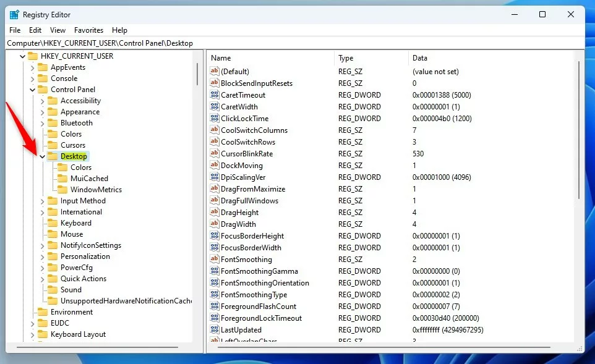This screenshot has height=364, width=595.
Task: Click the Personalization folder icon
Action: (x=53, y=256)
